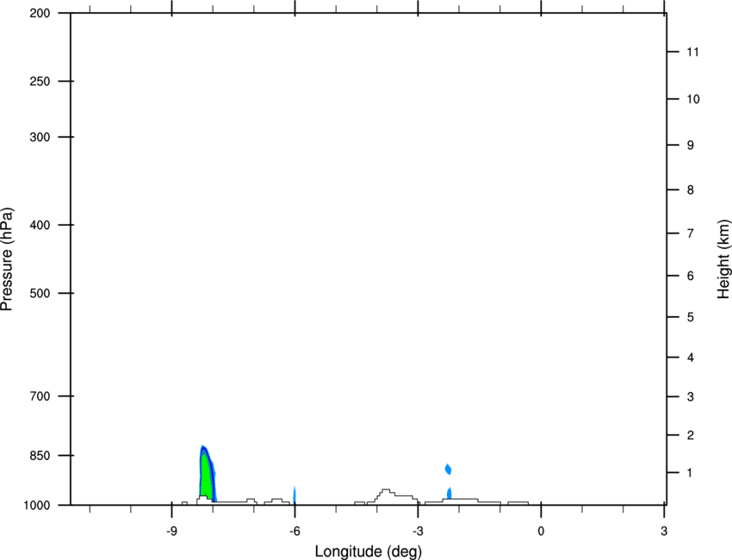The image size is (732, 560).
Task: Click the Pressure (hPa) axis title
Action: point(7,259)
